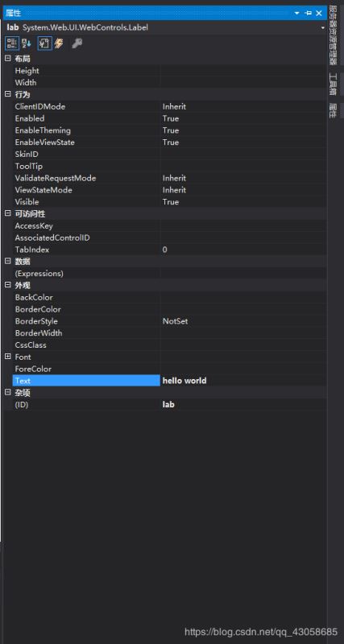Viewport: 344px width, 644px height.
Task: Collapse the 布局 category
Action: (8, 59)
